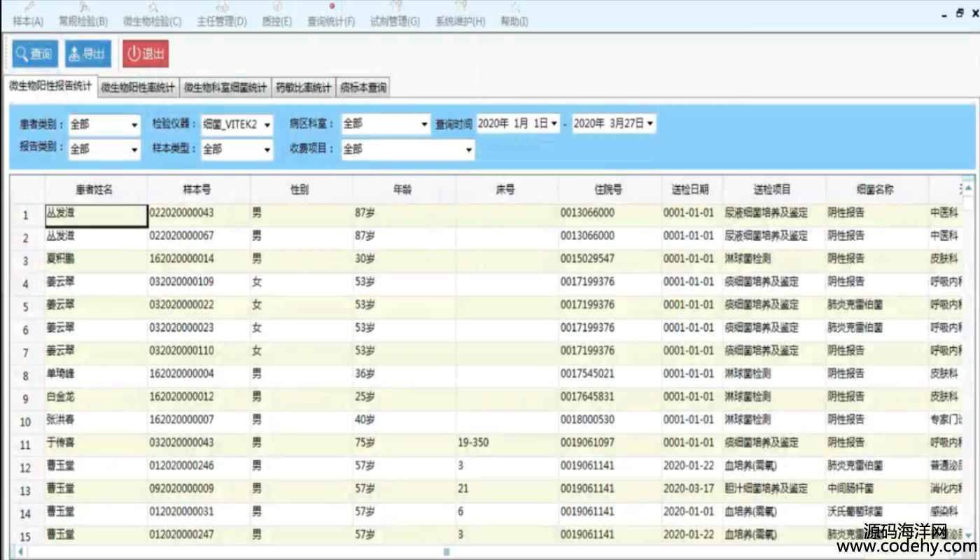The image size is (980, 560).
Task: Click the 查询 search button
Action: pyautogui.click(x=35, y=54)
